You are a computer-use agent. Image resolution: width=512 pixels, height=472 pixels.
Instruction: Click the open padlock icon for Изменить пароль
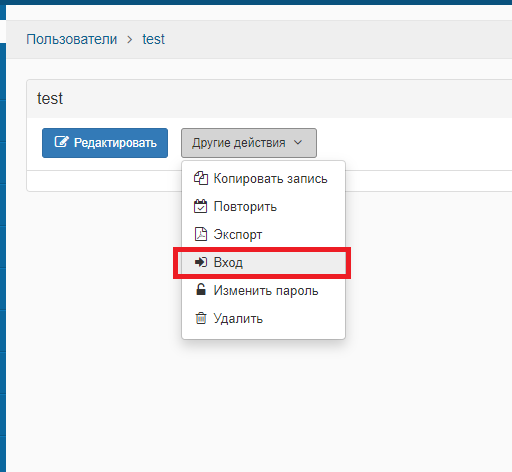pos(201,289)
